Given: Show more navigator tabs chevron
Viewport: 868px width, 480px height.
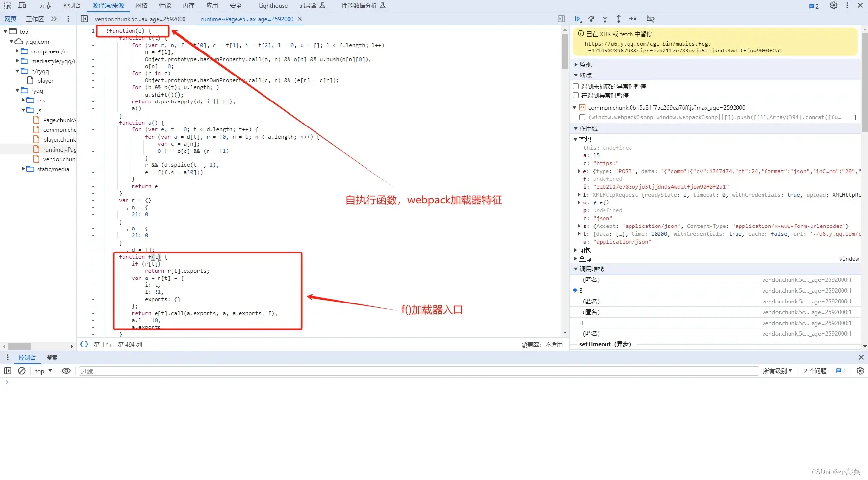Looking at the screenshot, I should pos(54,19).
